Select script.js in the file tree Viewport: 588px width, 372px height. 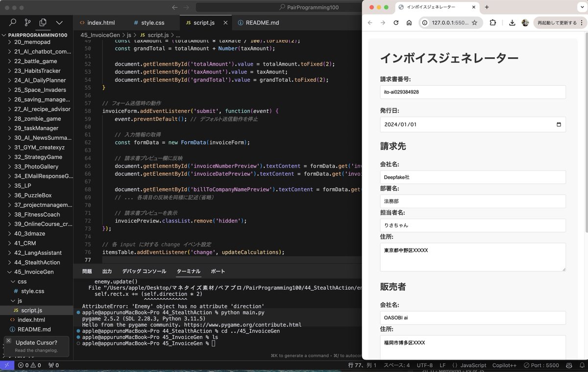click(x=31, y=310)
